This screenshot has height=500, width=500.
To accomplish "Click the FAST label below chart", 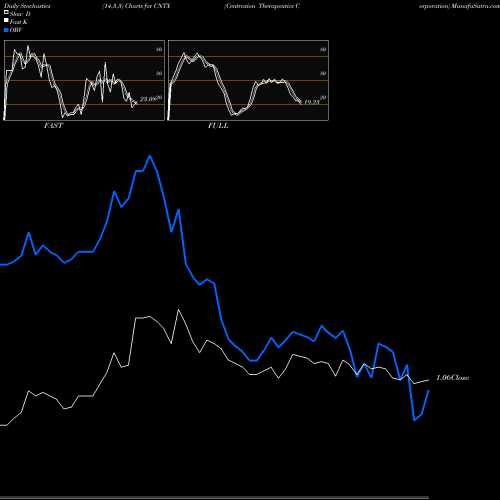I will (x=53, y=126).
